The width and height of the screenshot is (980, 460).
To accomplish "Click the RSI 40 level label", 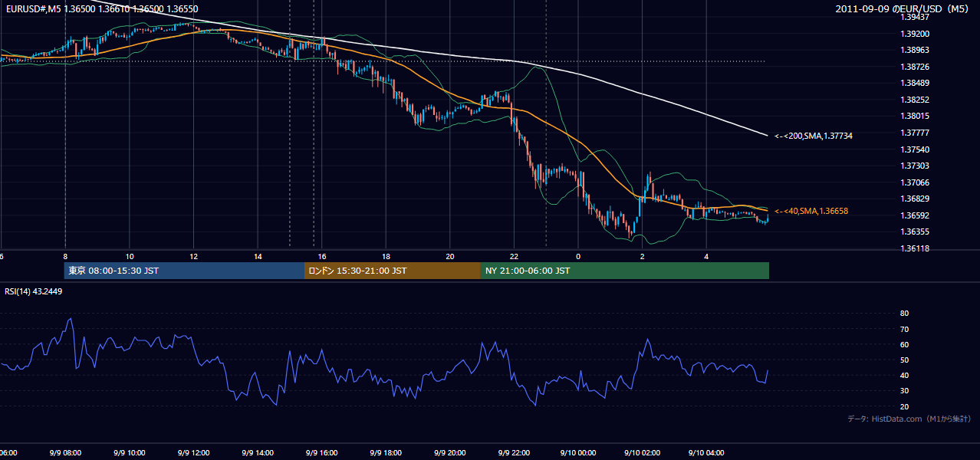I will (x=904, y=375).
